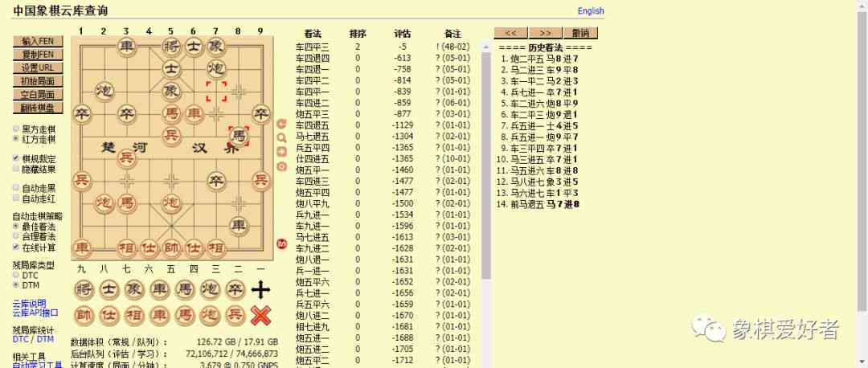Click the 复制FEN button

pos(38,55)
